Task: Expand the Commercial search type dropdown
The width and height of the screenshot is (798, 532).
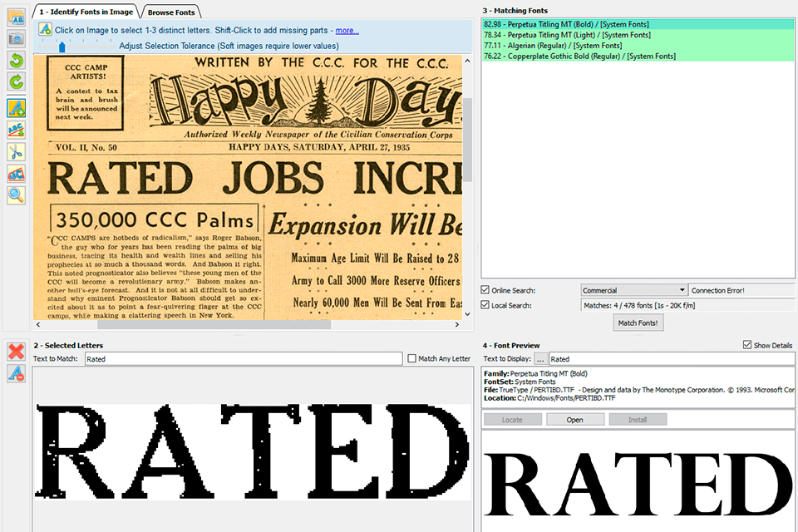Action: click(682, 290)
